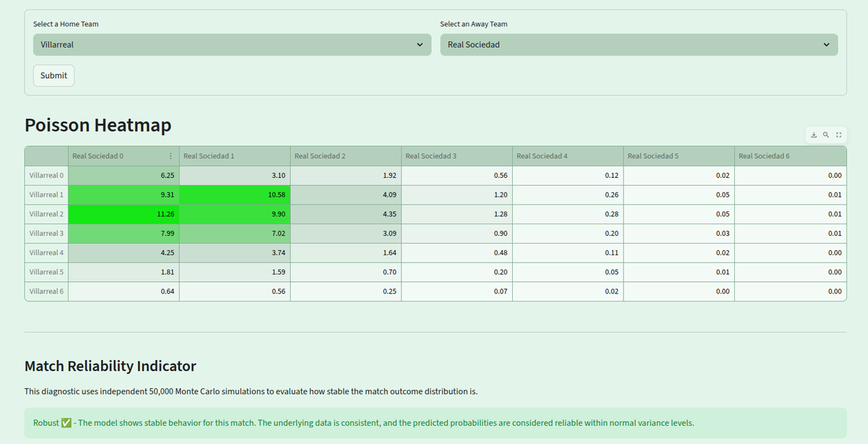This screenshot has height=444, width=868.
Task: Select the Villarreal 5 row label
Action: click(x=46, y=272)
